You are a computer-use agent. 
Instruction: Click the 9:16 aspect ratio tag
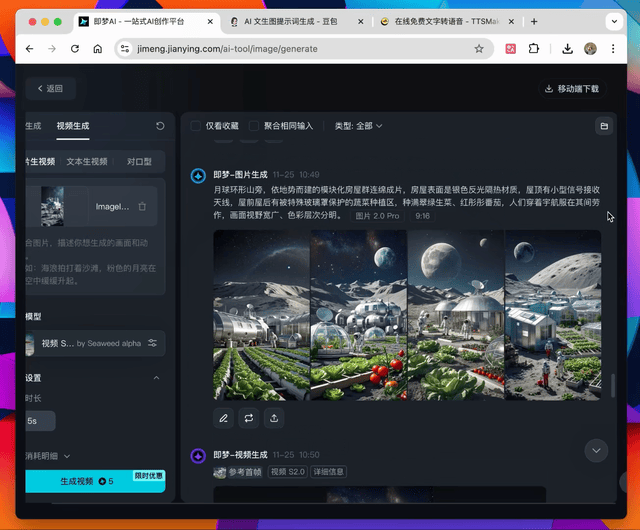(422, 216)
